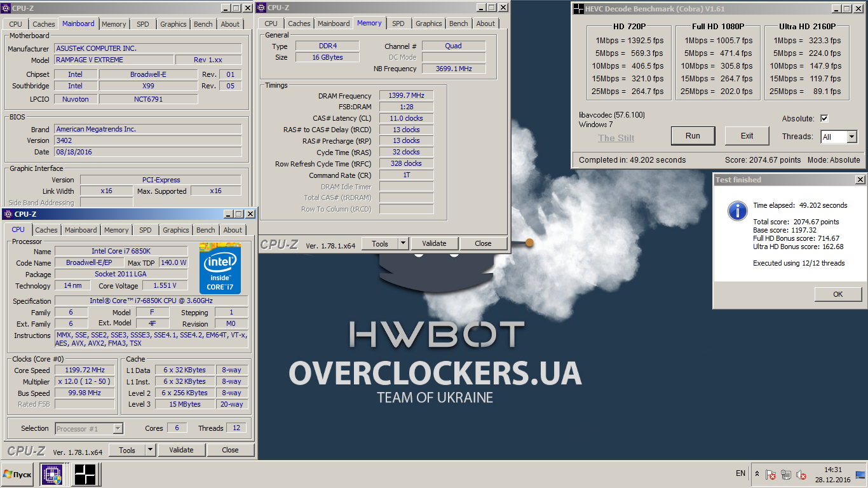This screenshot has width=868, height=488.
Task: Select the Memory tab in the Processor window
Action: click(116, 230)
